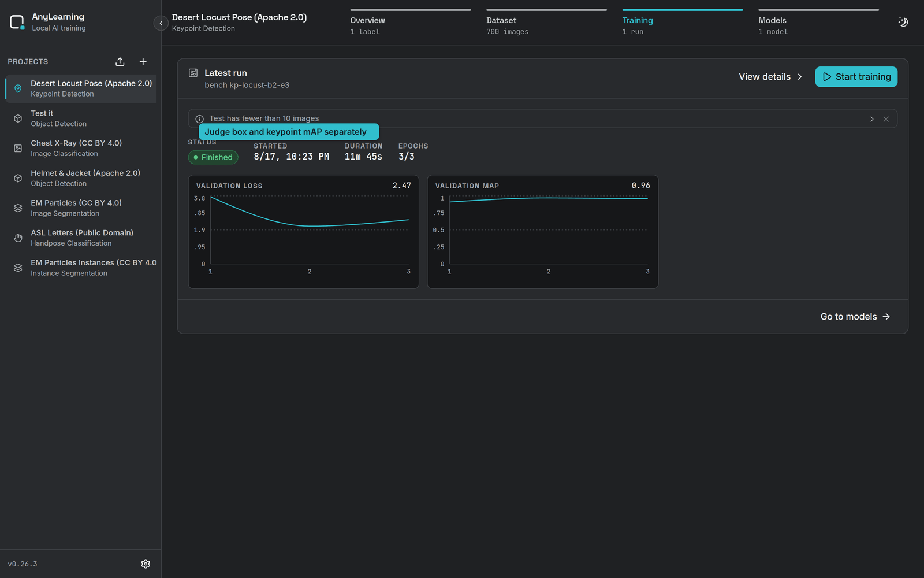
Task: Click the Validation mAP chart
Action: tap(543, 232)
